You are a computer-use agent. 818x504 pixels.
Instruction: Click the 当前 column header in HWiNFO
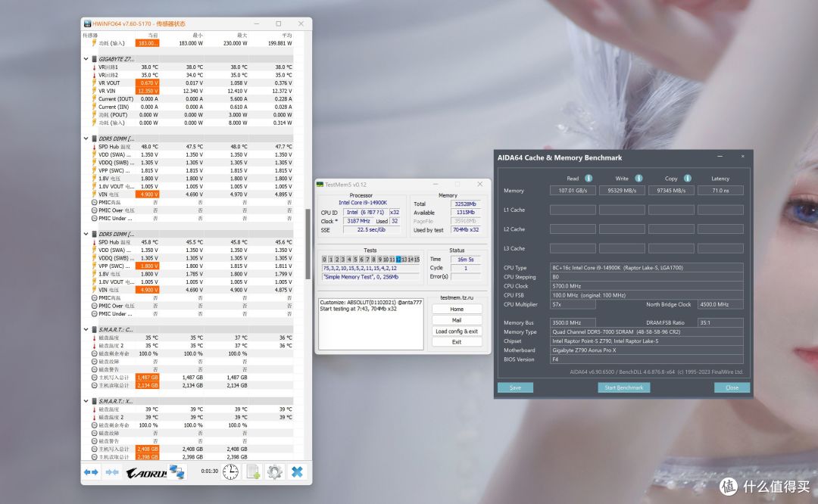tap(153, 36)
